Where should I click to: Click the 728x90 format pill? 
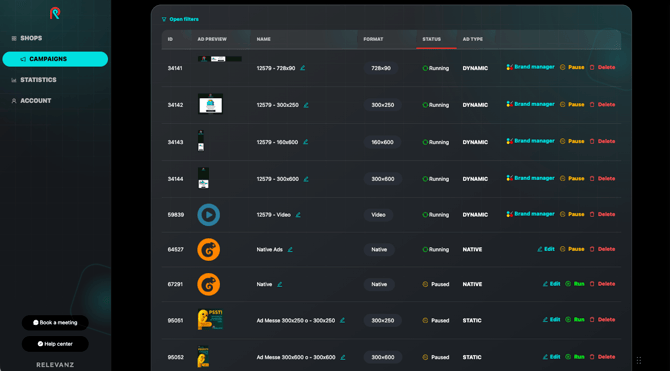point(381,68)
